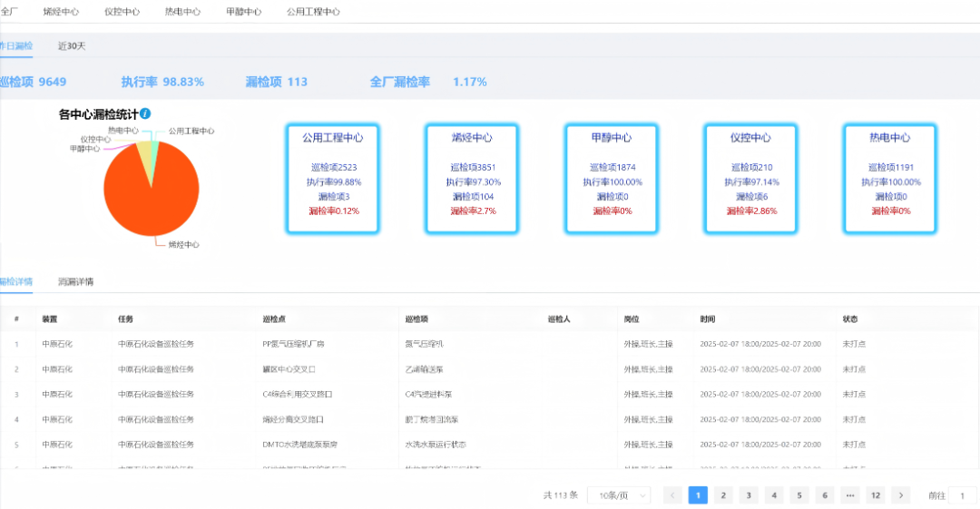The height and width of the screenshot is (509, 980).
Task: Switch to the 烯烃中心 top tab
Action: coord(61,12)
